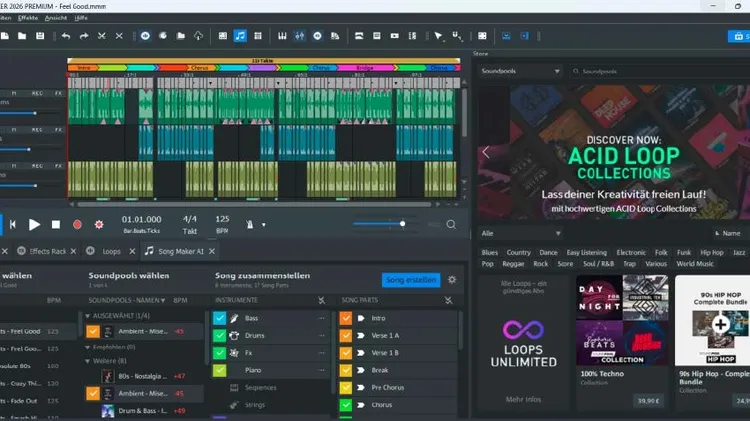Image resolution: width=750 pixels, height=421 pixels.
Task: Toggle the Drums instrument checkbox
Action: [x=219, y=335]
